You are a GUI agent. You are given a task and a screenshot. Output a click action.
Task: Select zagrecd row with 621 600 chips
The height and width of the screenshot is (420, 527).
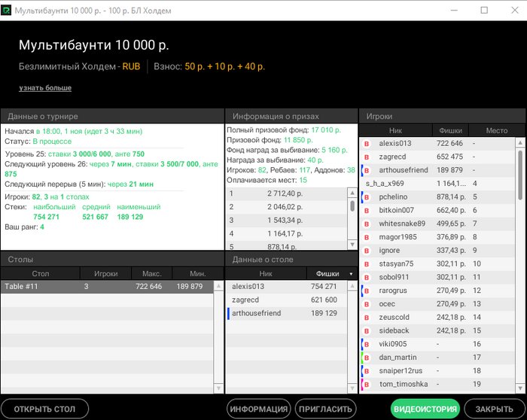click(x=287, y=300)
